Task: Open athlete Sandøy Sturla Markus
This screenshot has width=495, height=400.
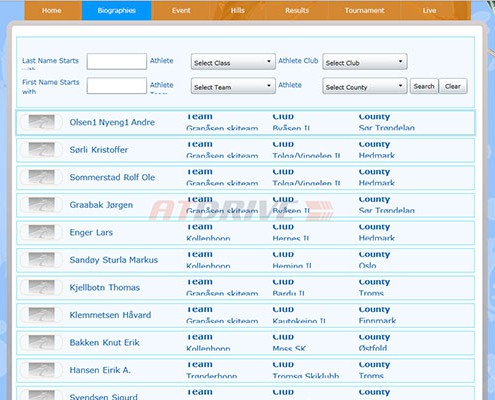Action: (x=114, y=260)
